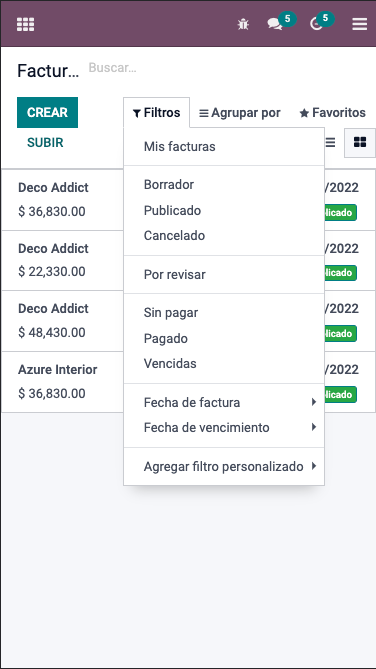Click the SUBIR button
The image size is (376, 669).
coord(45,143)
